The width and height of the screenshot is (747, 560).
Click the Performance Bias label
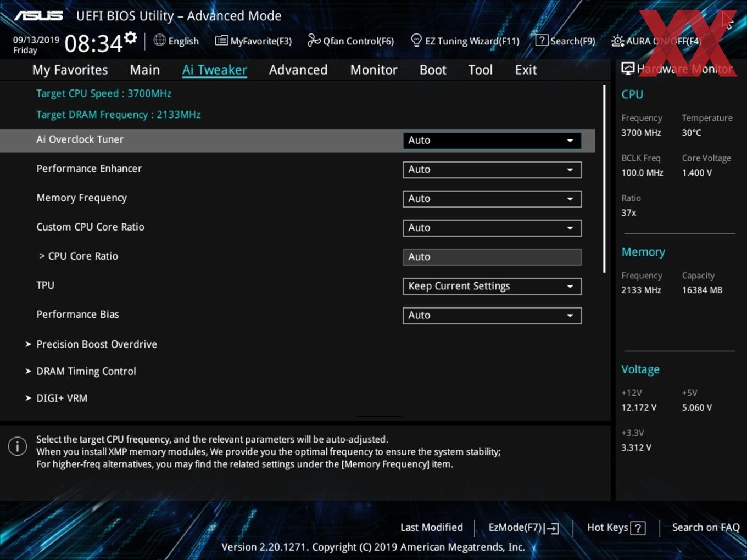pyautogui.click(x=77, y=315)
